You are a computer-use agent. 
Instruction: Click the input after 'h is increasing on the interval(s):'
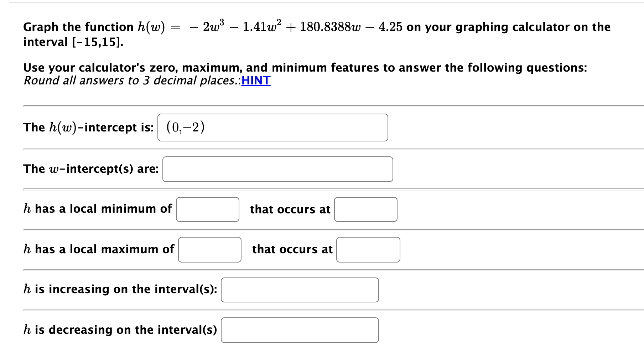pos(300,290)
